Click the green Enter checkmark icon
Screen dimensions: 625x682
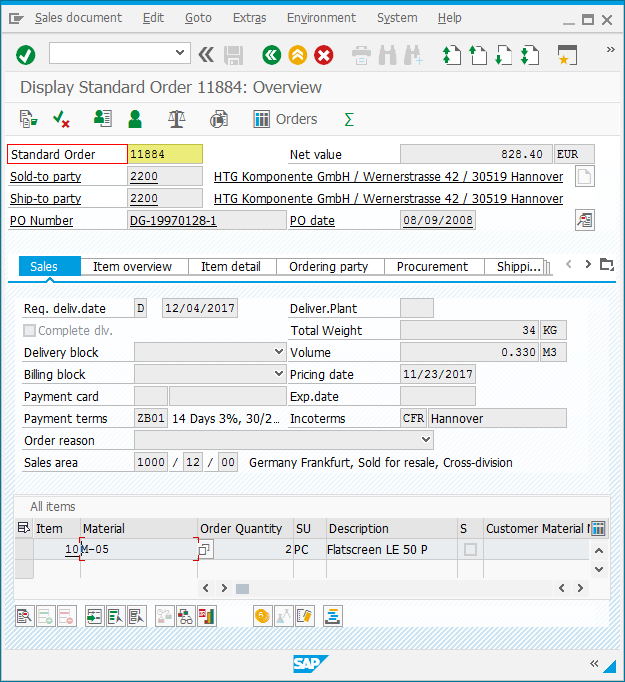tap(26, 54)
